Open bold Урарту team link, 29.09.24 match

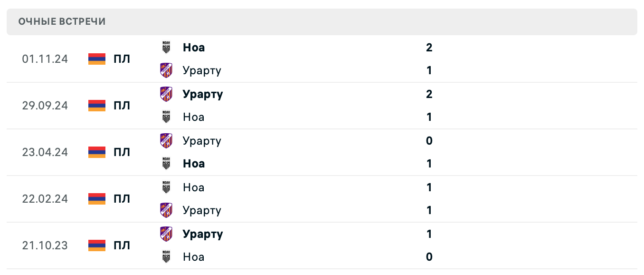tap(203, 94)
